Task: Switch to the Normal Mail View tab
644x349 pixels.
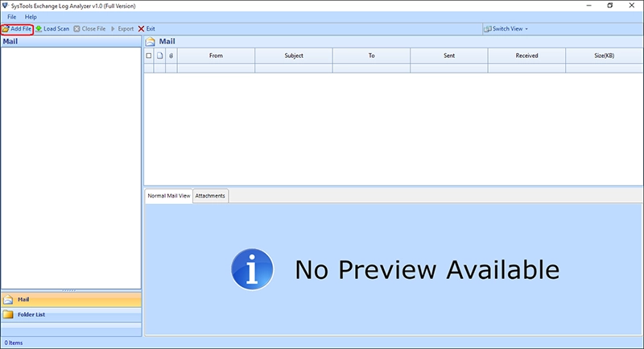Action: [169, 196]
